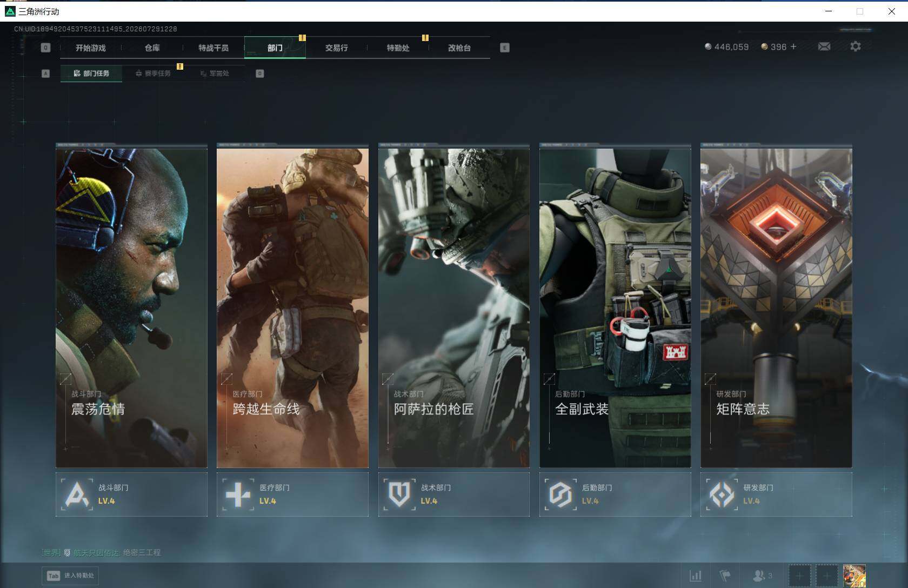The image size is (908, 588).
Task: Click the second empty squad slot plus
Action: click(x=826, y=576)
